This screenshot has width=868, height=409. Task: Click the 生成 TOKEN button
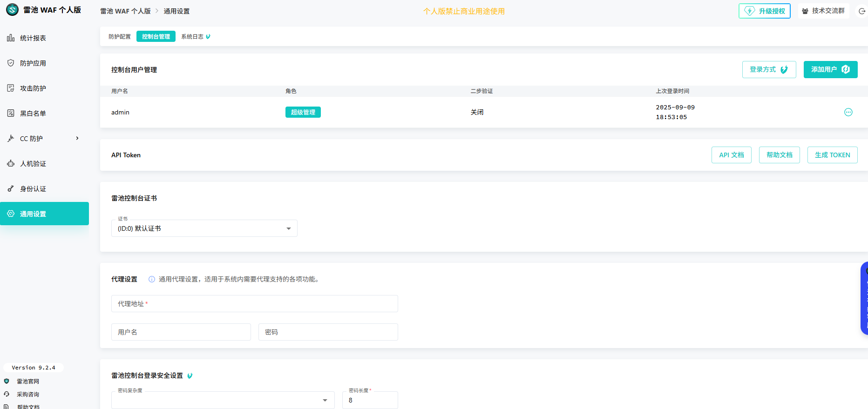point(833,155)
